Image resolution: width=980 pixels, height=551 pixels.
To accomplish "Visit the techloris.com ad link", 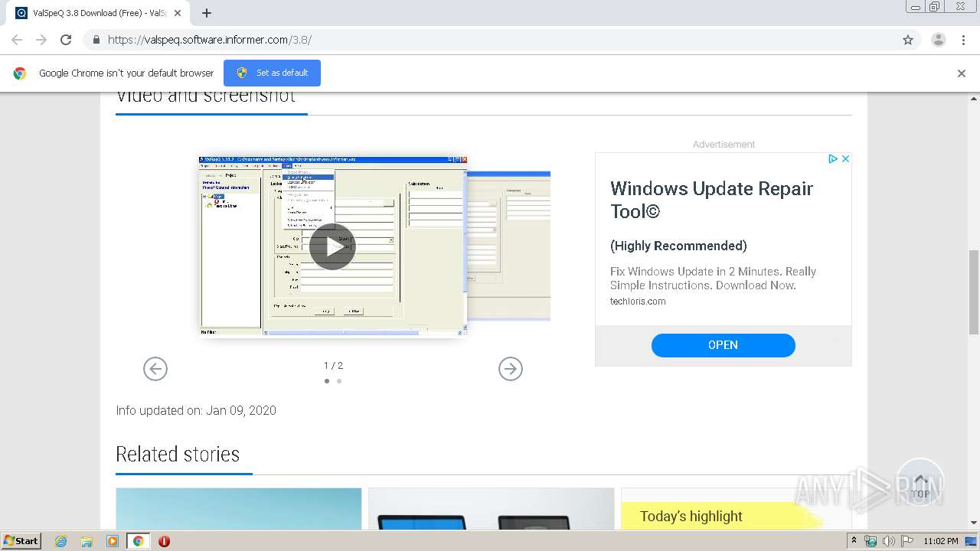I will click(638, 302).
